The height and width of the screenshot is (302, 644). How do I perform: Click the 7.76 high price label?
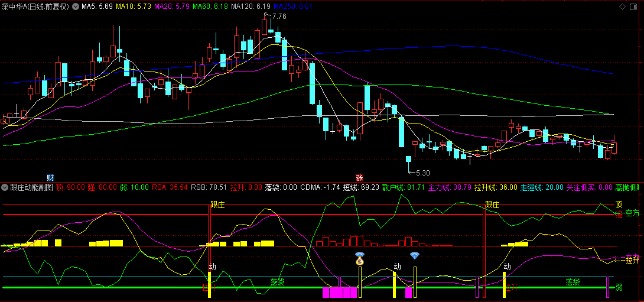click(279, 17)
